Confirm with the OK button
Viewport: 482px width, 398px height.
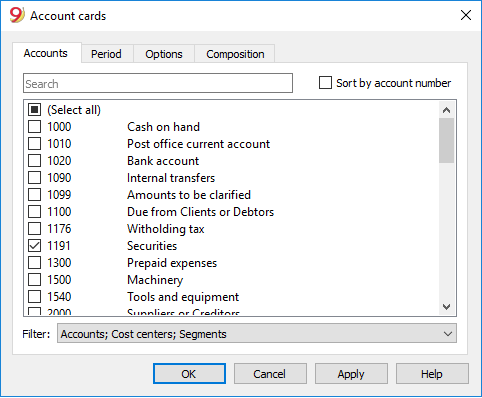189,374
